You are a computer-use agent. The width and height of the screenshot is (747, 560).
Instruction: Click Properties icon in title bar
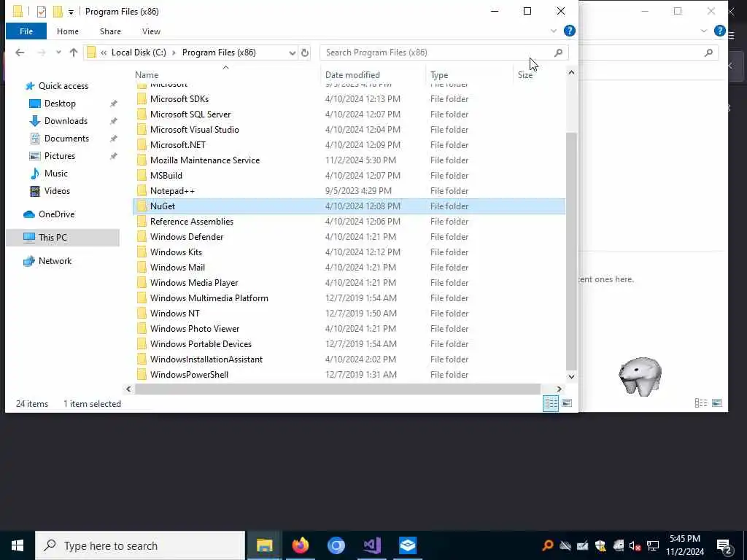coord(42,12)
